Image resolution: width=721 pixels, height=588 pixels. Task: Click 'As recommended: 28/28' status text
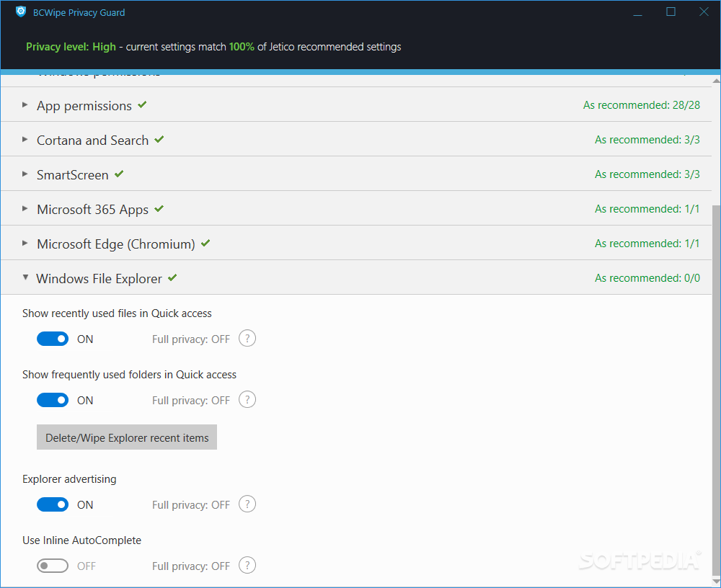[x=642, y=104]
